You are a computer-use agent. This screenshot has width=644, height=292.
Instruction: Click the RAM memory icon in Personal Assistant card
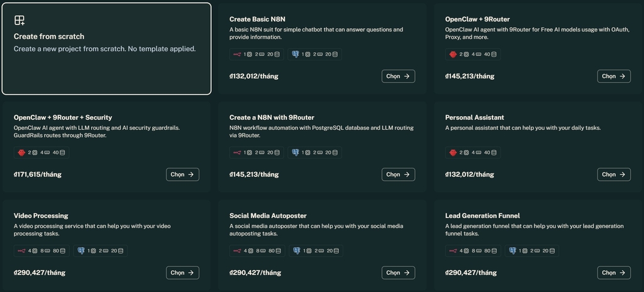479,153
